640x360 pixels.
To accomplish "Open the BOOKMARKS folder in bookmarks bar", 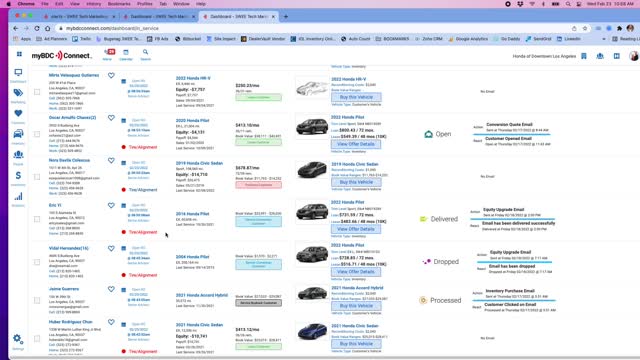I will click(x=392, y=39).
